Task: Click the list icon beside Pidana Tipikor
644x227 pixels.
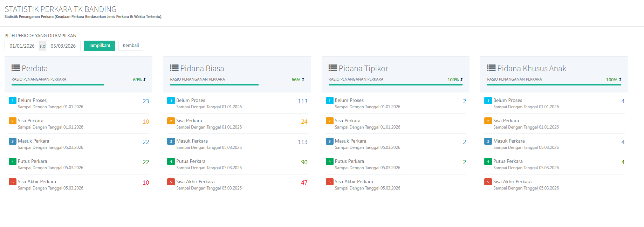Action: coord(333,68)
